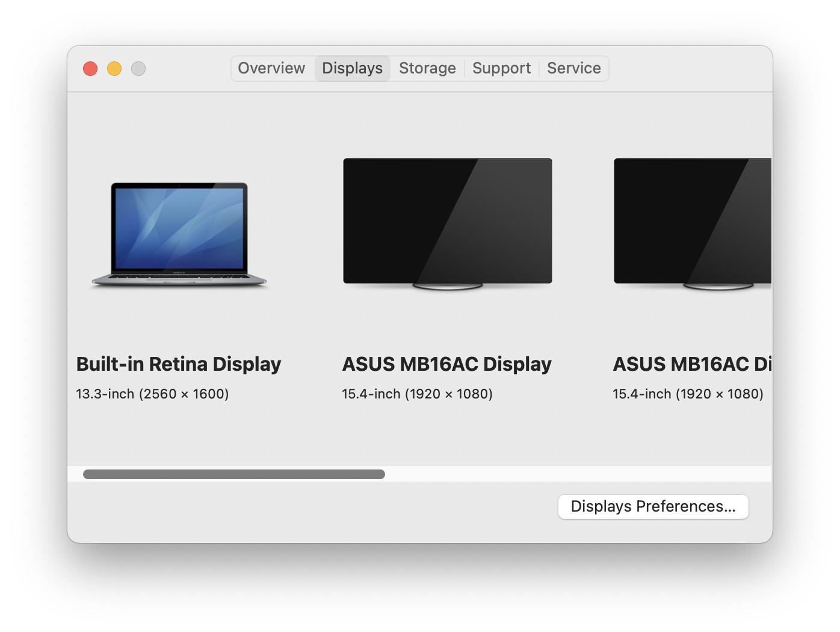Open the Service tab
This screenshot has height=632, width=840.
pos(574,68)
